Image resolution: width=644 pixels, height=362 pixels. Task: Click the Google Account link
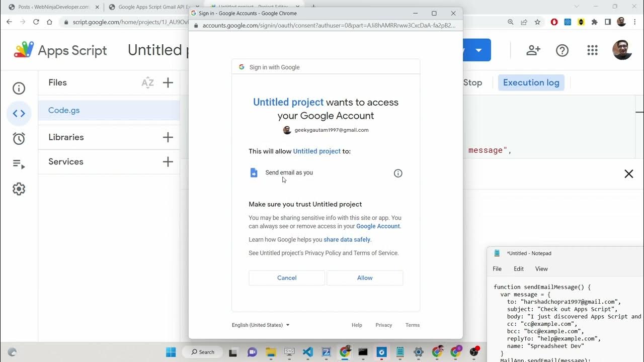(378, 226)
